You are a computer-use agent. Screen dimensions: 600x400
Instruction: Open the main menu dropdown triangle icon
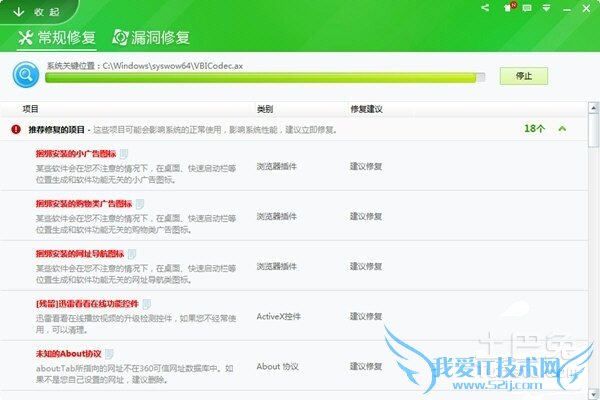546,8
